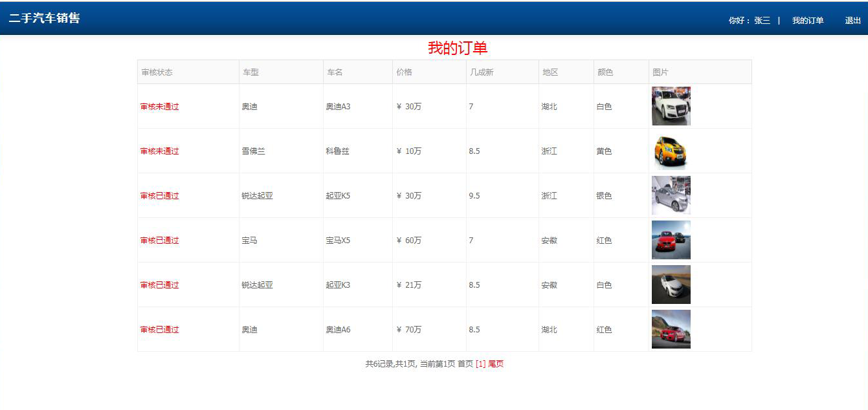Click the car name 起亚K5
Viewport: 868px width, 410px height.
pos(338,196)
